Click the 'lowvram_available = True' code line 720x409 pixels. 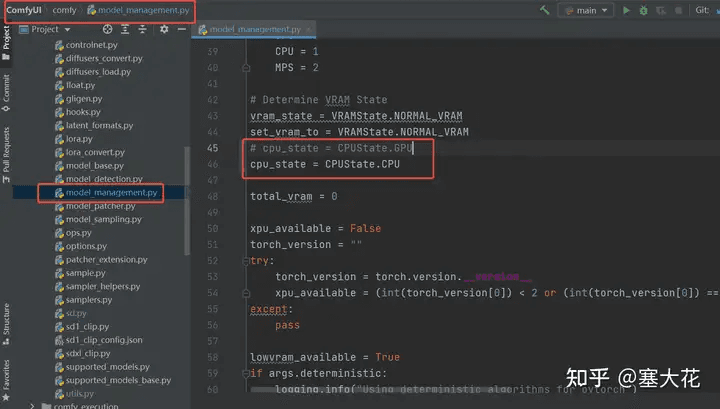click(325, 357)
